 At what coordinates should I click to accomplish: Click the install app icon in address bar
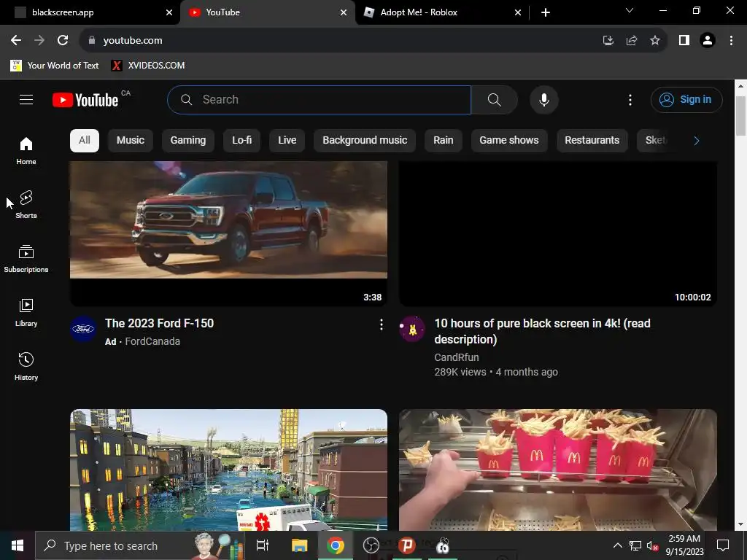point(608,41)
